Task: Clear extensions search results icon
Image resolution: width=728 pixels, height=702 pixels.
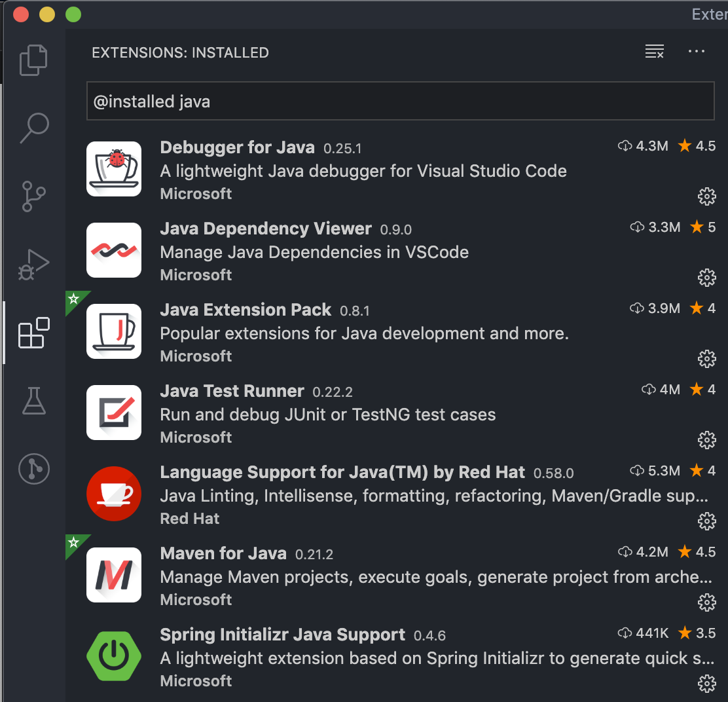Action: pyautogui.click(x=654, y=52)
